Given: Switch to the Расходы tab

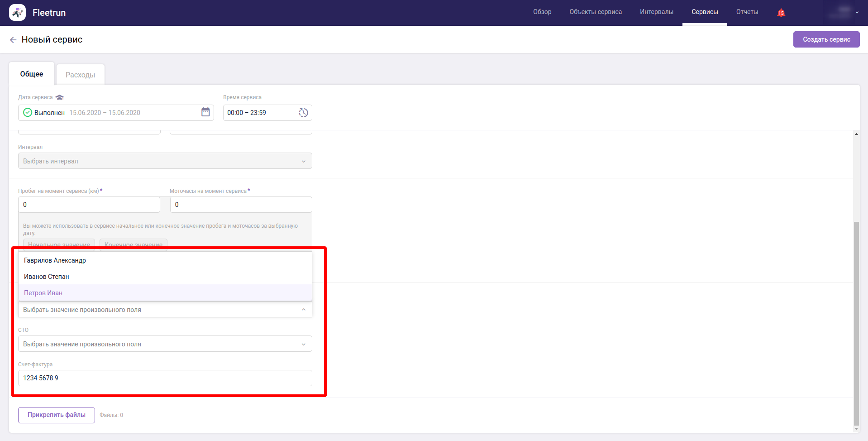Looking at the screenshot, I should click(80, 75).
